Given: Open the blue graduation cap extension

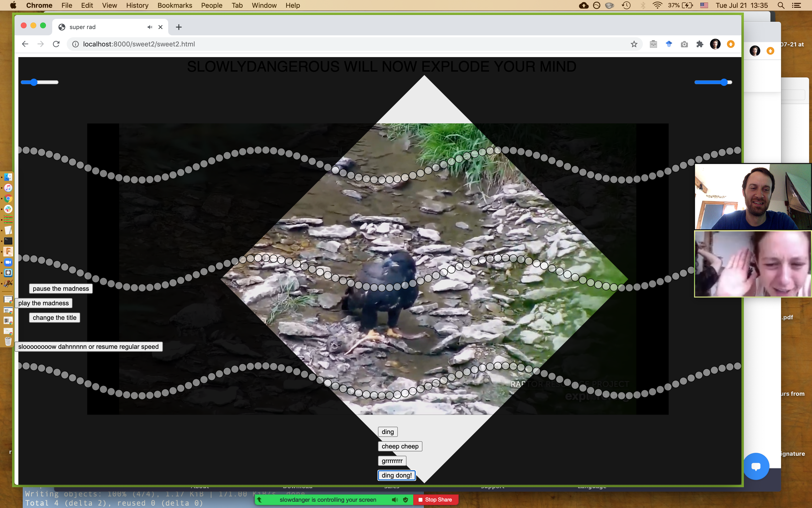Looking at the screenshot, I should pyautogui.click(x=669, y=44).
